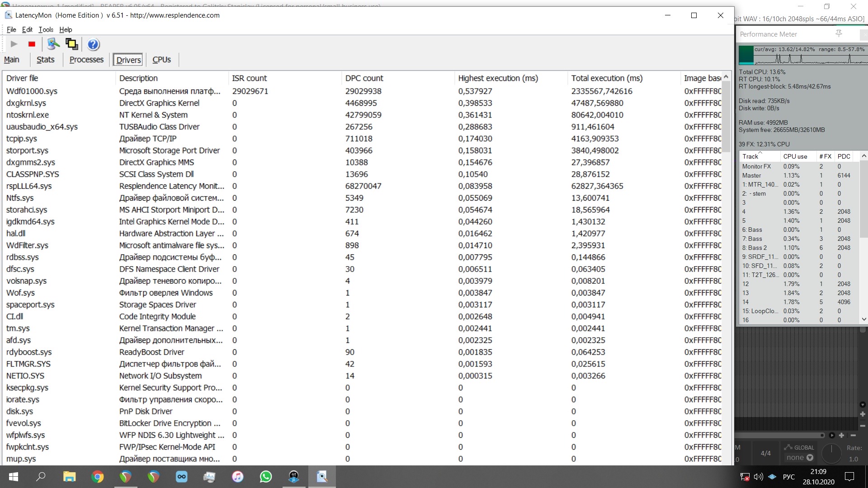
Task: Open the global automation 'none' dropdown
Action: coord(799,457)
